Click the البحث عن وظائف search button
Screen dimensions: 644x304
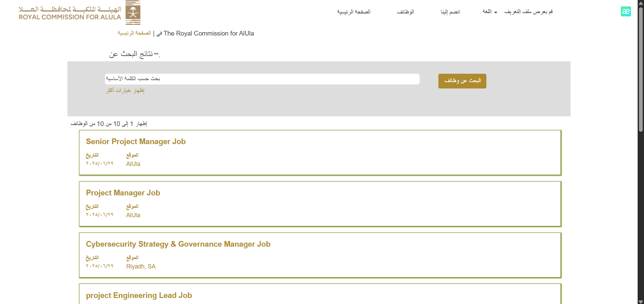click(x=462, y=81)
